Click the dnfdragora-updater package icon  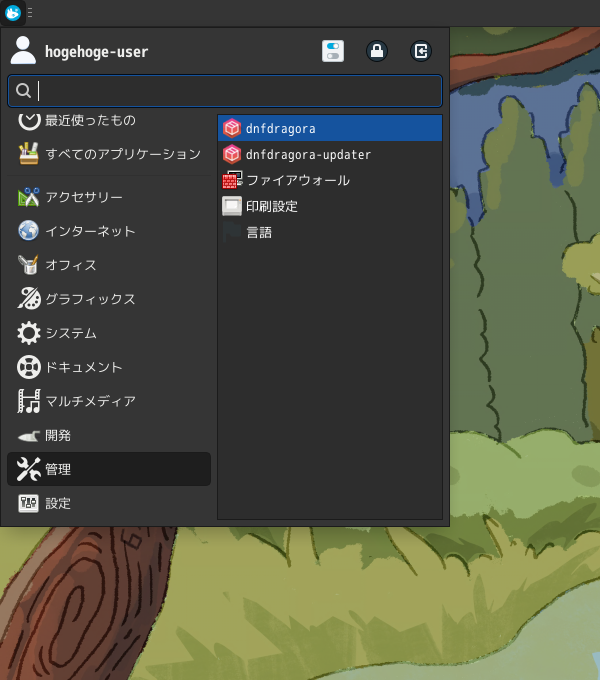click(232, 154)
